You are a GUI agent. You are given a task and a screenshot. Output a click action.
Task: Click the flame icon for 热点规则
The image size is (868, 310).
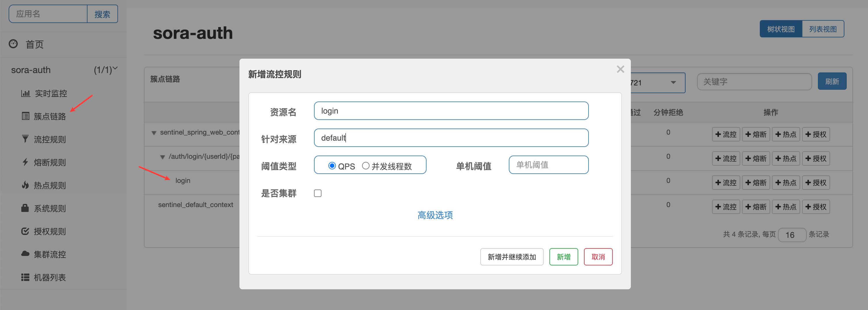pos(25,185)
